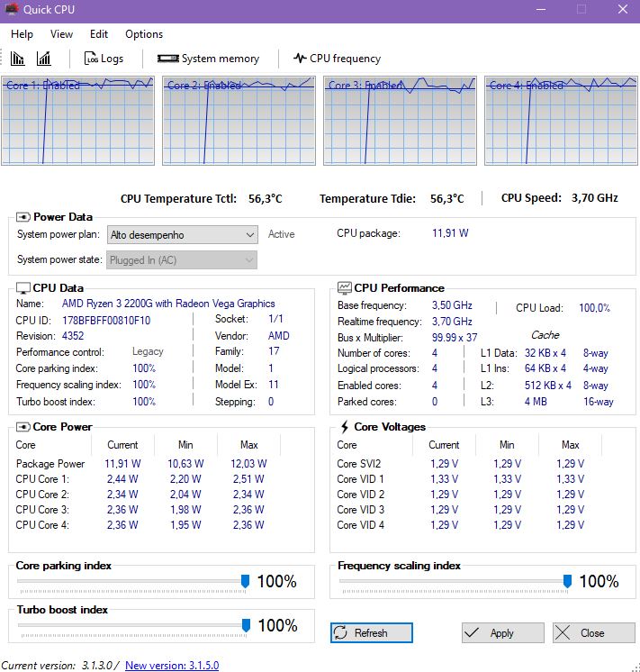Open the View menu
Viewport: 640px width, 672px height.
coord(62,34)
